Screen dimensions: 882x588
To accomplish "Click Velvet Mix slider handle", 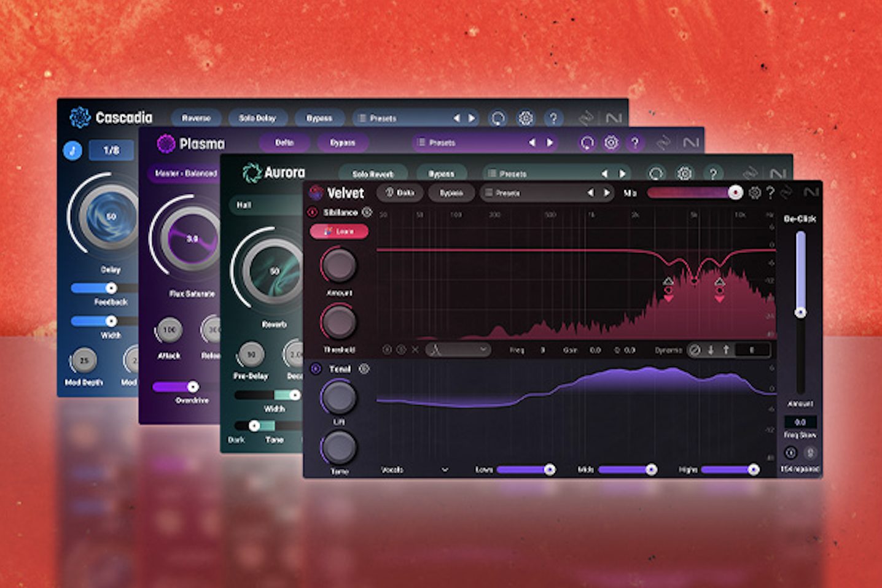I will [735, 193].
